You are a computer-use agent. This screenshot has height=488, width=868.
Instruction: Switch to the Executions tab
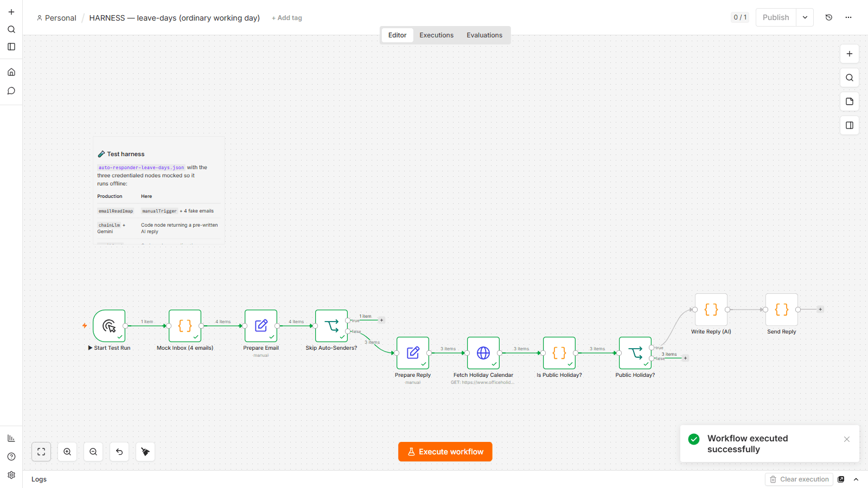pyautogui.click(x=436, y=35)
